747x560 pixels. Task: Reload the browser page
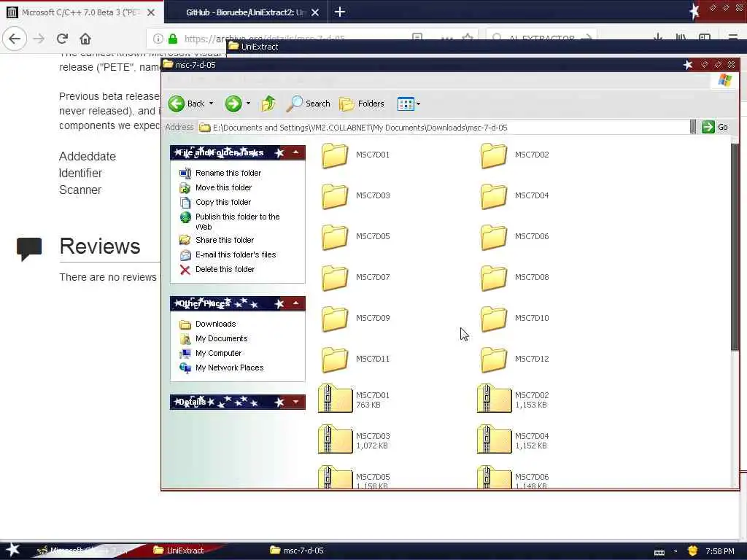[x=63, y=39]
